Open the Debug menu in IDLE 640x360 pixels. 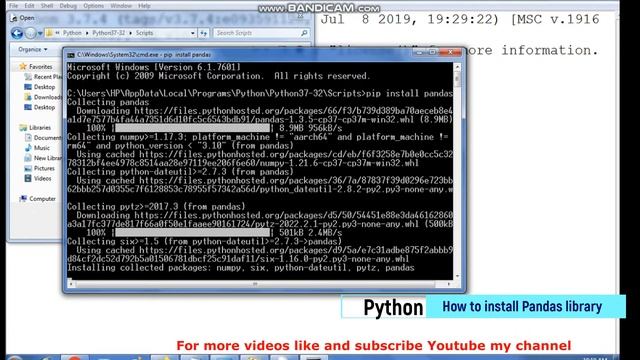(x=68, y=6)
